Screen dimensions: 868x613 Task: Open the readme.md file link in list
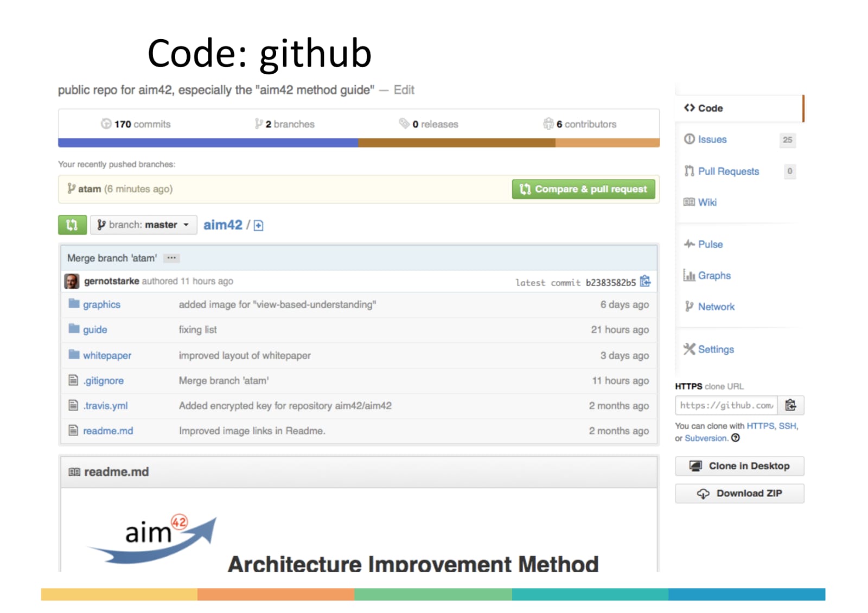pyautogui.click(x=108, y=431)
